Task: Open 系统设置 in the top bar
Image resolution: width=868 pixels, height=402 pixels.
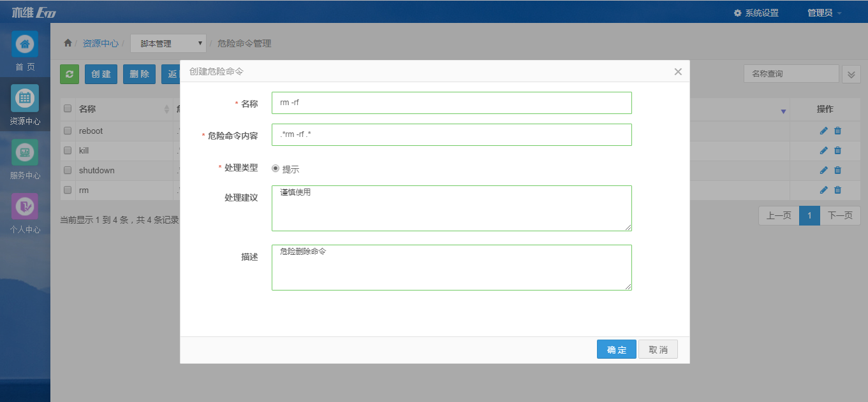Action: [756, 13]
